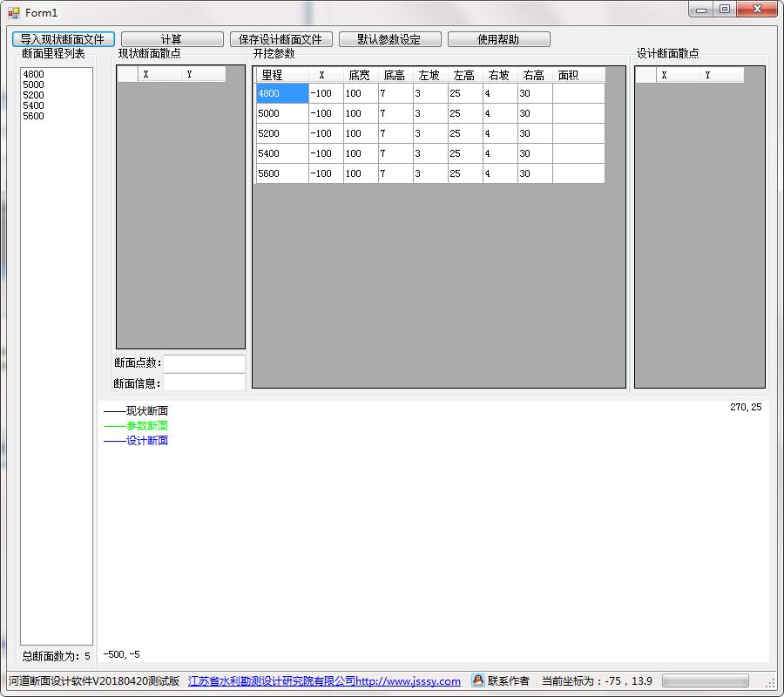Click the 联系作者 contact author label
Image resolution: width=784 pixels, height=697 pixels.
(x=508, y=681)
